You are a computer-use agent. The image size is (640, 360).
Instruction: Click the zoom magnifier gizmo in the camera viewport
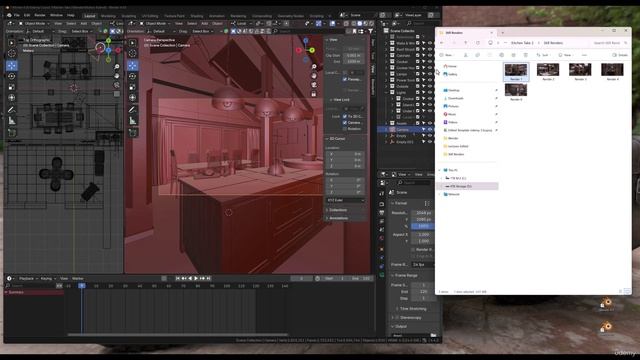(x=314, y=67)
